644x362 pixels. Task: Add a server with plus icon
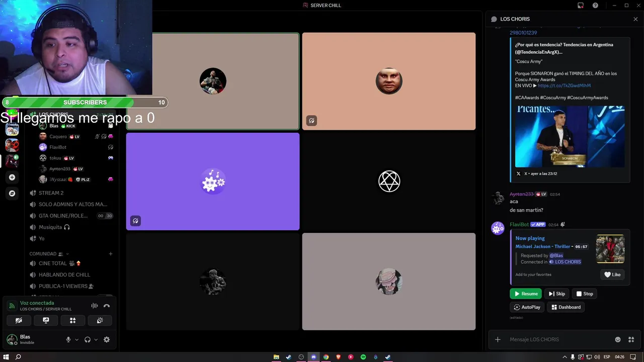12,177
